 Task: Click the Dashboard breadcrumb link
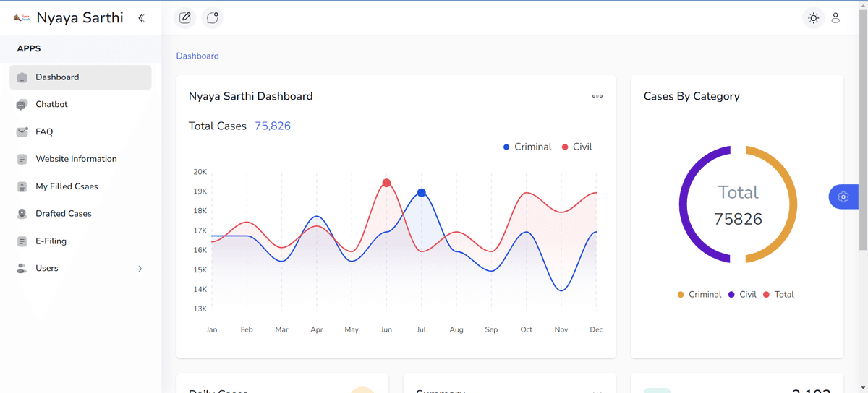[197, 56]
